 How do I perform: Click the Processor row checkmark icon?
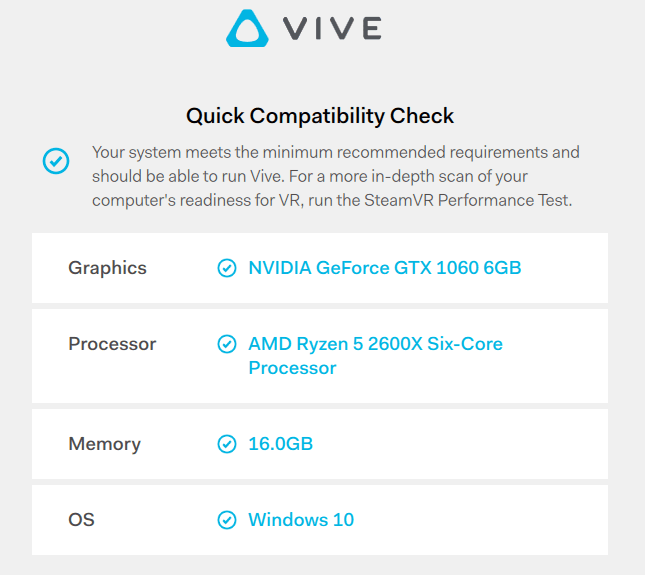[227, 344]
